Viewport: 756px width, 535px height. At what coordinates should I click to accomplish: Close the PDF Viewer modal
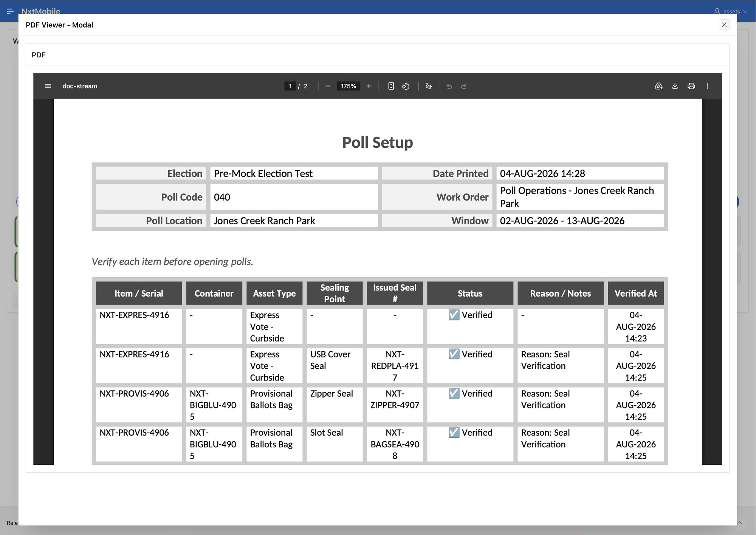click(x=724, y=25)
